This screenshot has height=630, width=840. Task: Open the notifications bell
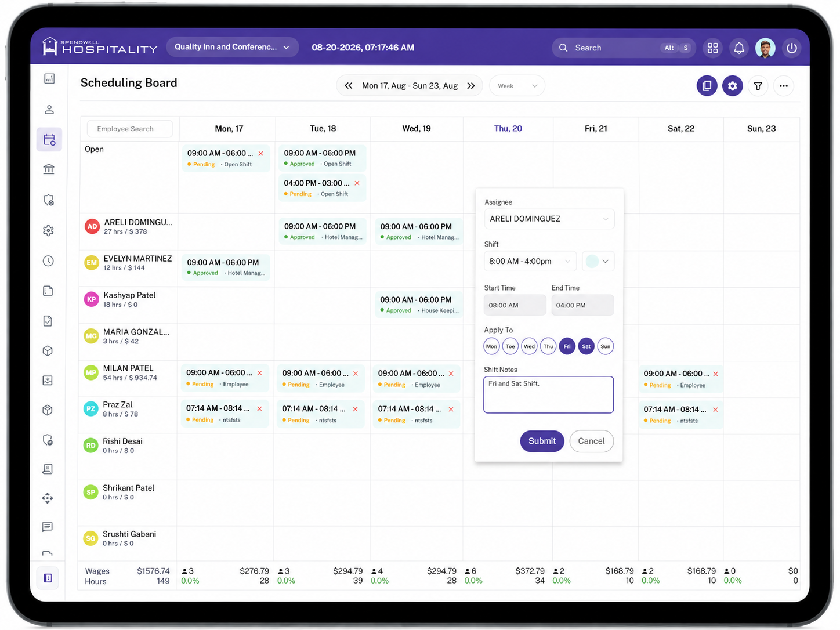click(x=738, y=48)
